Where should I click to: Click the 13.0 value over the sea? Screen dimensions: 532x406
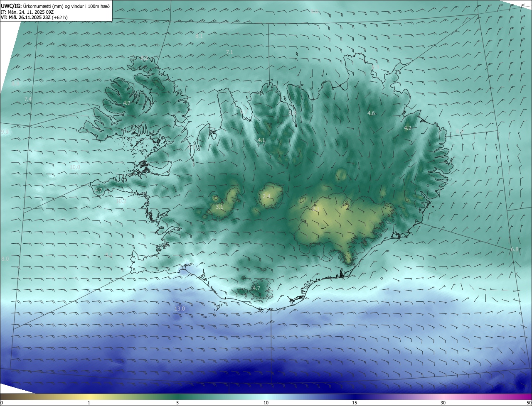[180, 308]
